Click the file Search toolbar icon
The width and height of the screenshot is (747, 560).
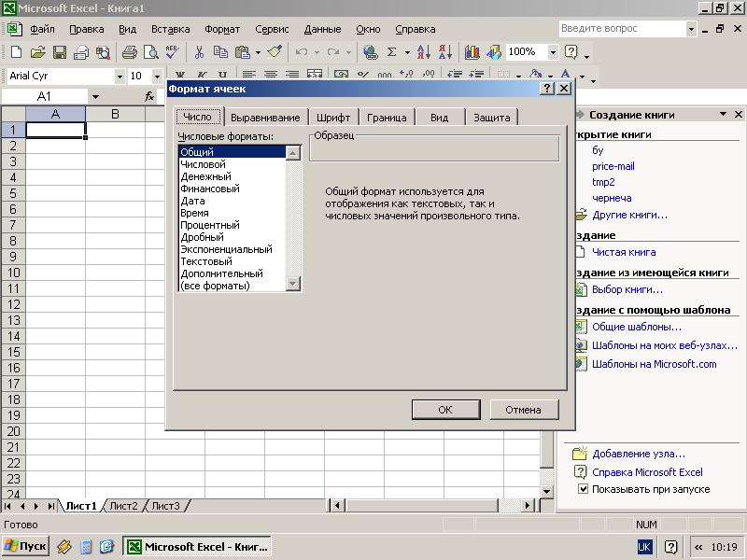(x=103, y=52)
